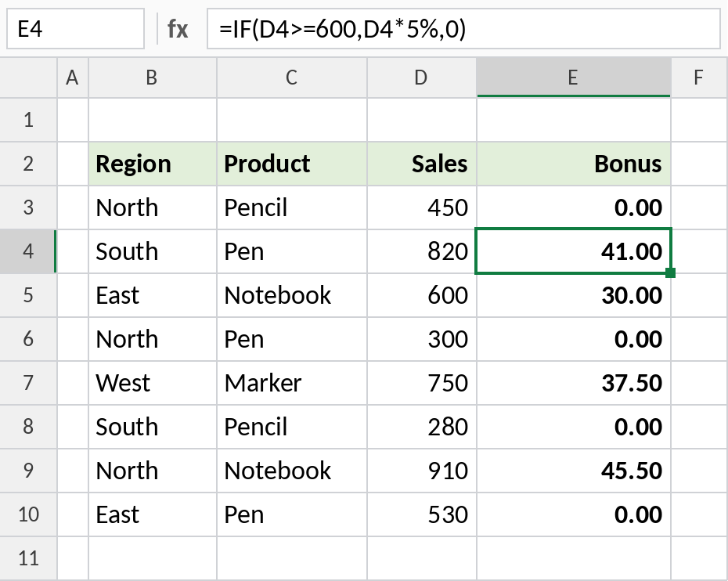This screenshot has height=581, width=728.
Task: Click the Notebook cell in row 9
Action: (x=291, y=471)
